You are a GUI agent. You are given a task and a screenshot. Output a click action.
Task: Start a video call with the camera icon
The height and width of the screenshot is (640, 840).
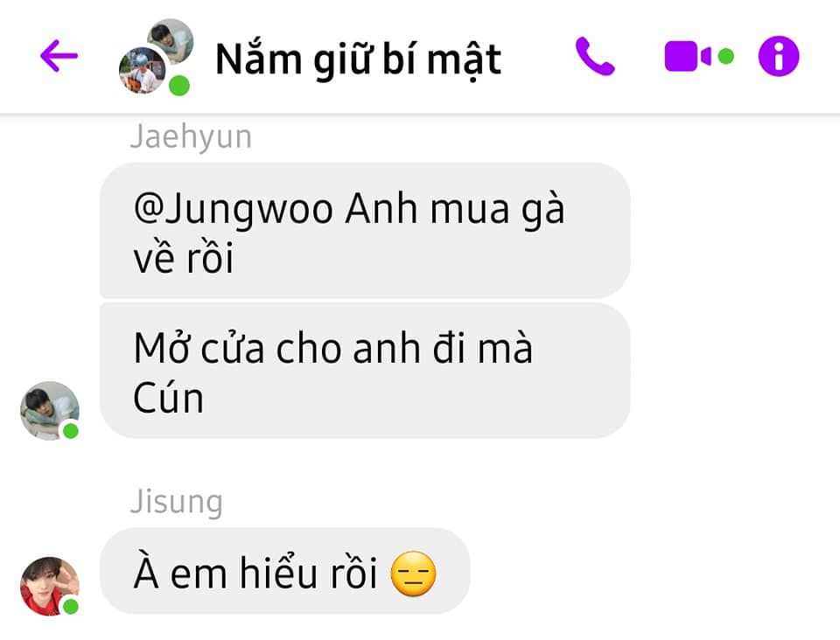(x=688, y=56)
